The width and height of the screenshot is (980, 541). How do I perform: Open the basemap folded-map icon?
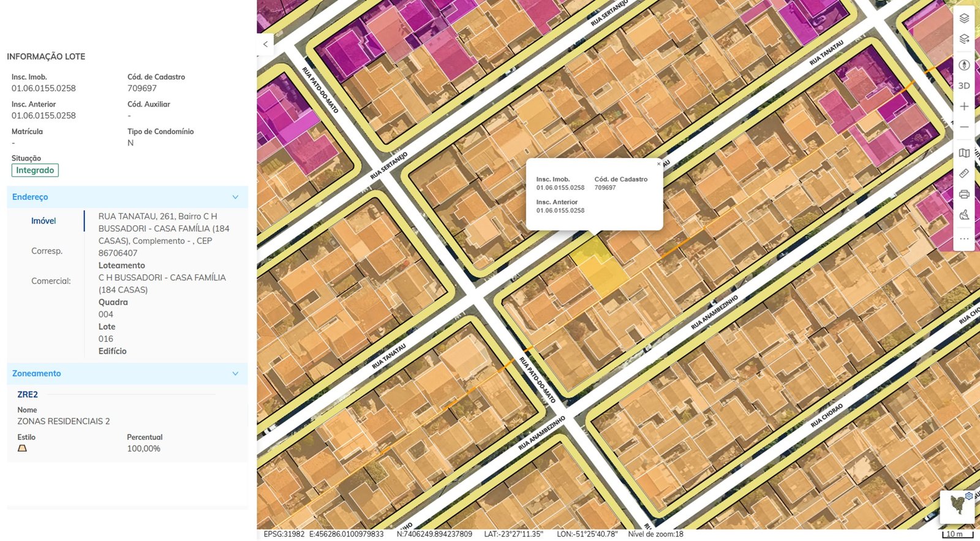coord(964,153)
